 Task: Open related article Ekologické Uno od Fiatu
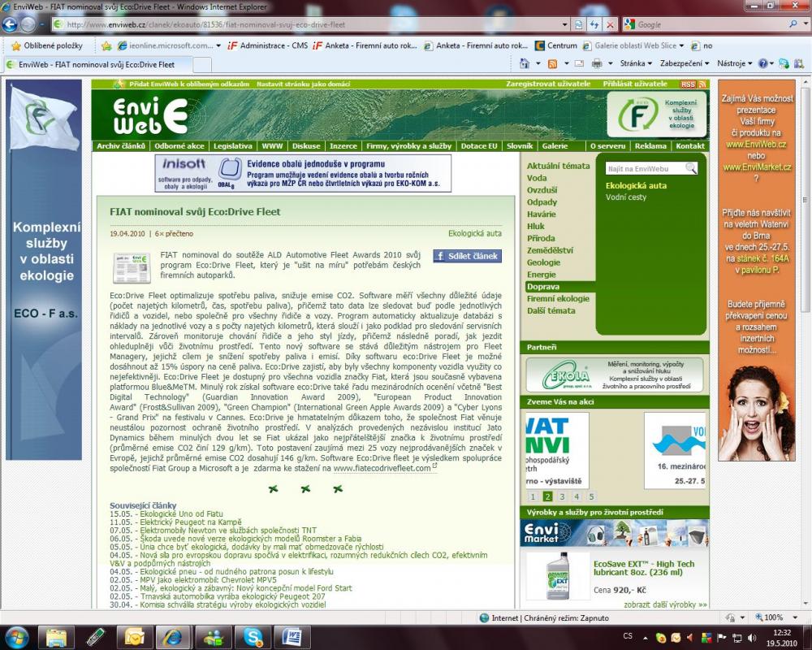(181, 513)
